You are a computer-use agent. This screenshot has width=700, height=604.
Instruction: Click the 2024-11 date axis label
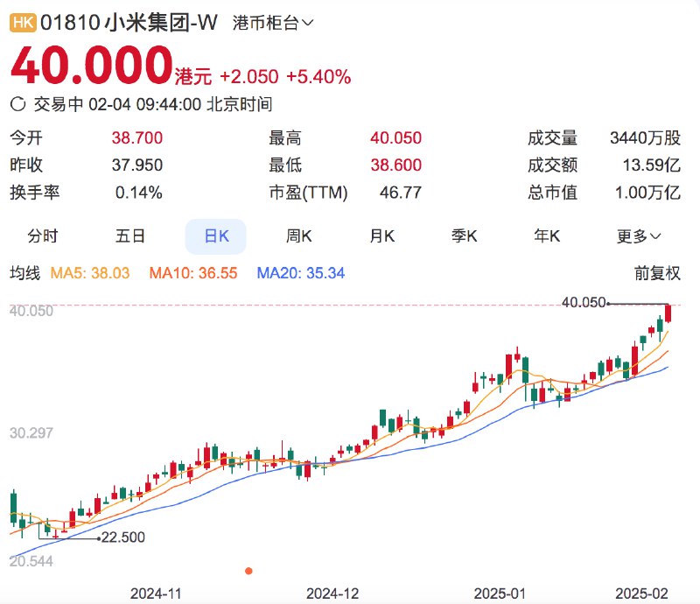tap(156, 593)
